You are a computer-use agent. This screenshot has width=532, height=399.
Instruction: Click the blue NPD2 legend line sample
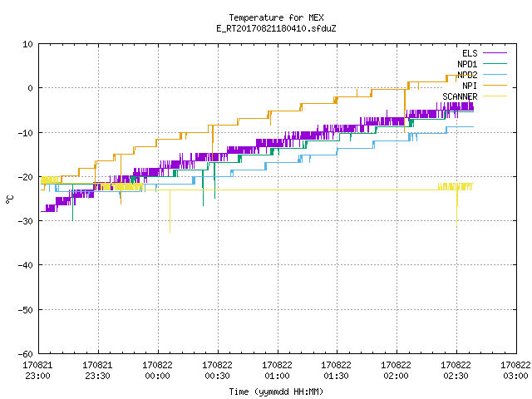(495, 74)
